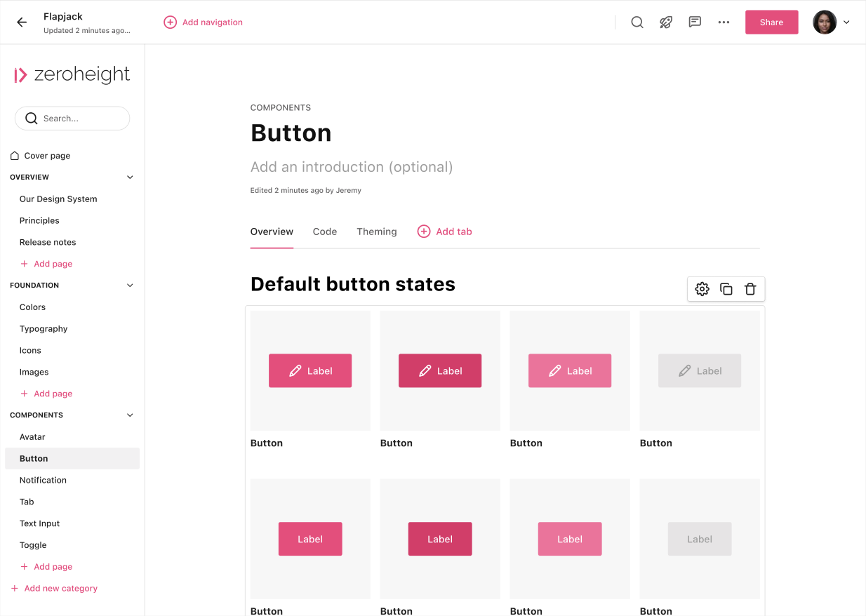Image resolution: width=866 pixels, height=616 pixels.
Task: Click the plus icon beside Add navigation
Action: click(170, 22)
